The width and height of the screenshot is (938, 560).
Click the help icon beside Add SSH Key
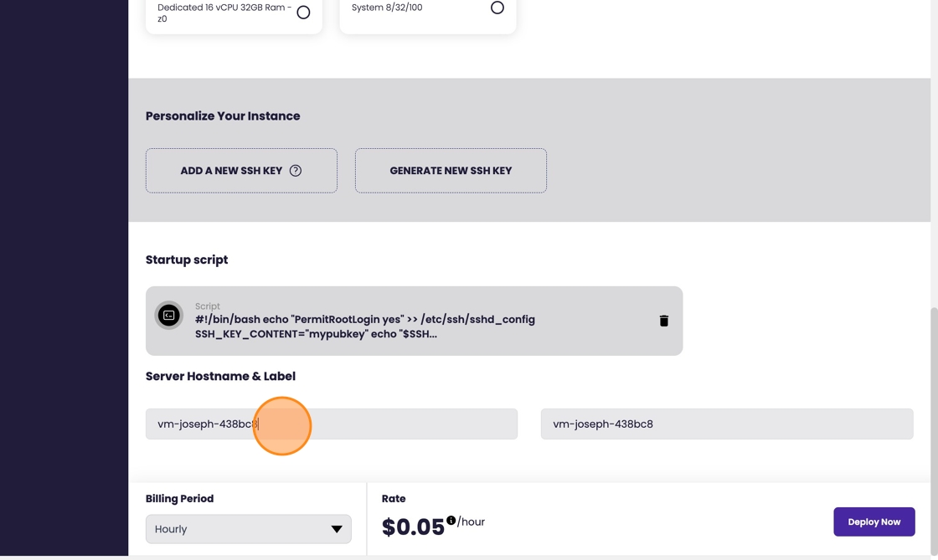click(296, 171)
